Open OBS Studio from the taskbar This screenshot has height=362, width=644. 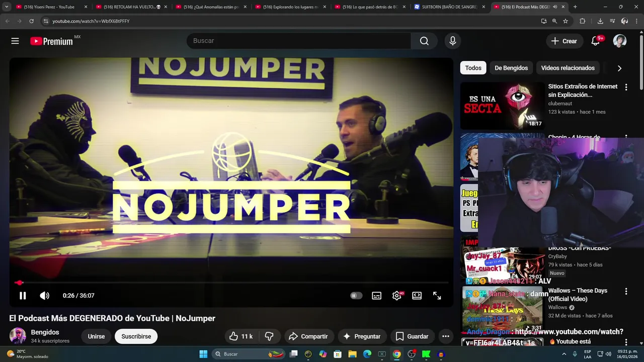click(411, 354)
